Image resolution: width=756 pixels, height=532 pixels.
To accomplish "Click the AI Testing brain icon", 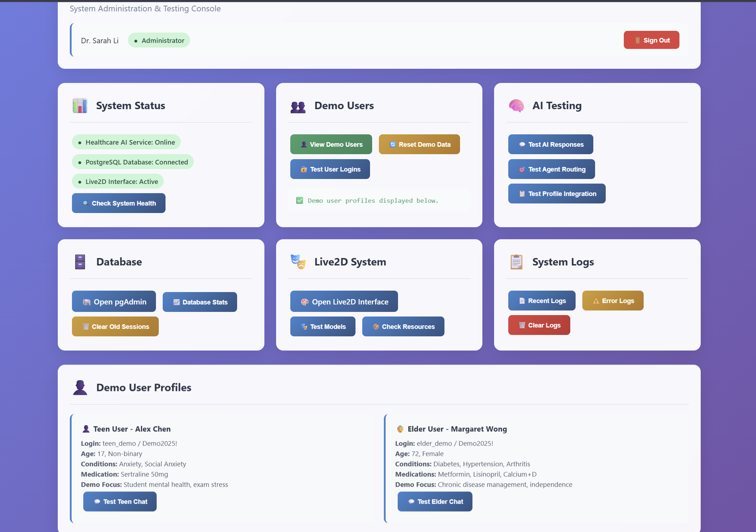I will 516,106.
